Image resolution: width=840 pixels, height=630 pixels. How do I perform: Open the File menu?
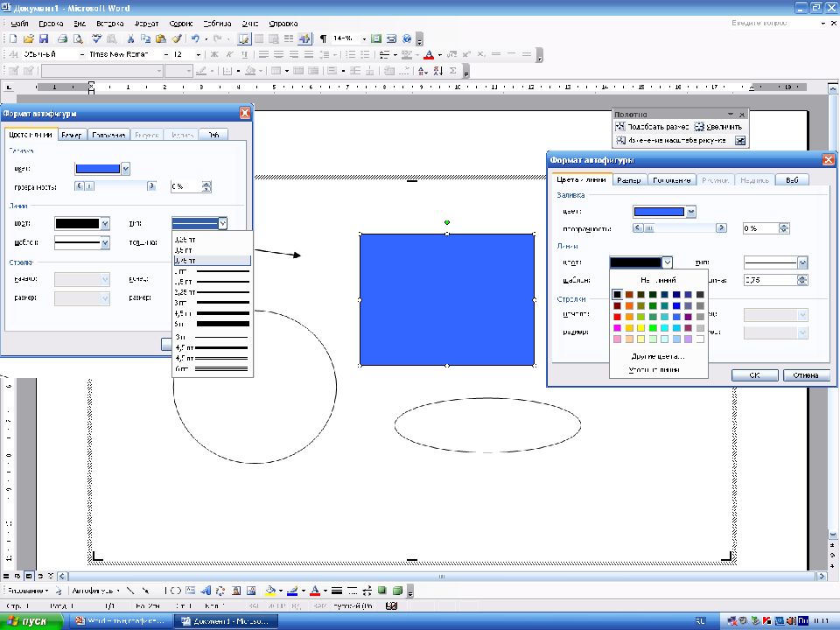19,24
